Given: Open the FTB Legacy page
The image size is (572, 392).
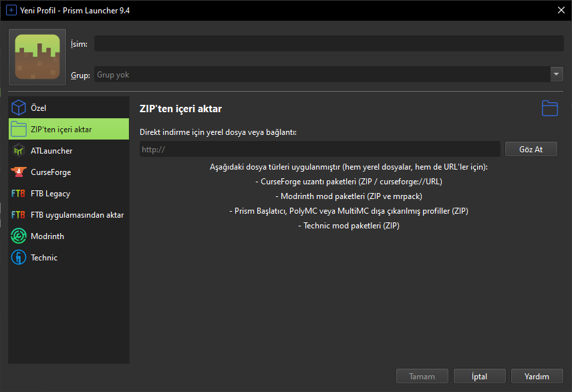Looking at the screenshot, I should (69, 193).
